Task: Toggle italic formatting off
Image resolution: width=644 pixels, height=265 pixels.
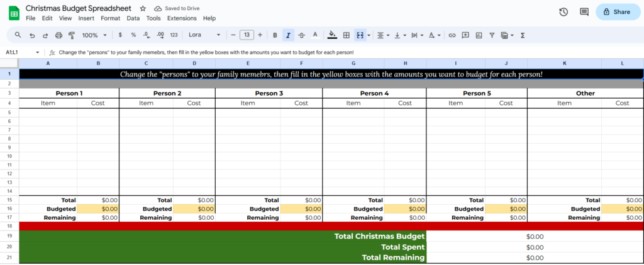Action: click(288, 35)
